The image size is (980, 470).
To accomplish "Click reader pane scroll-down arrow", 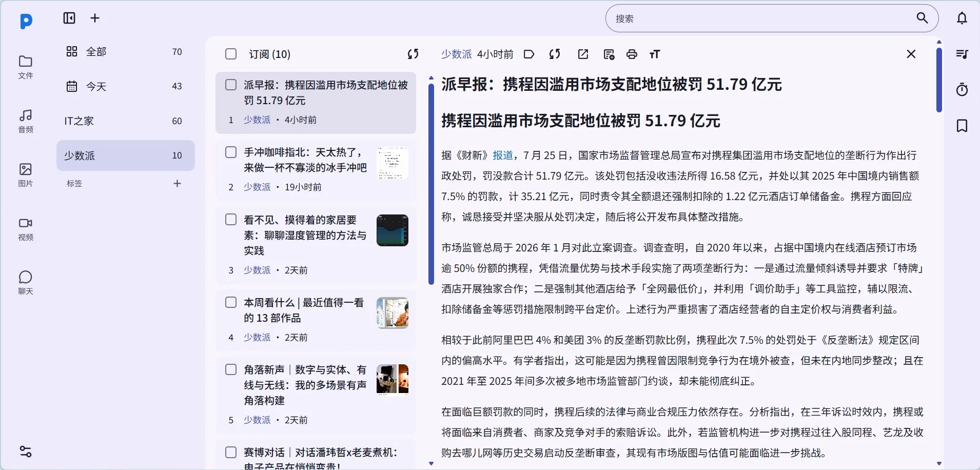I will point(939,464).
